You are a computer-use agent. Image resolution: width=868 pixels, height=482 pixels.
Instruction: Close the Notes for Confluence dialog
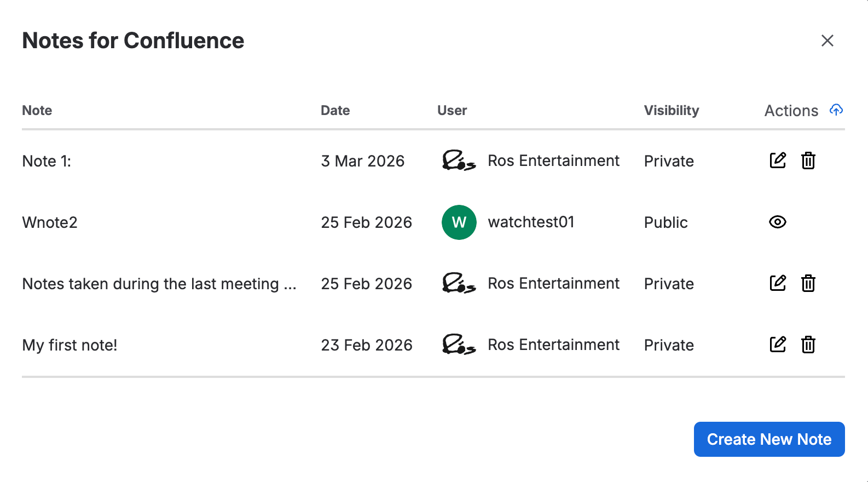(828, 41)
